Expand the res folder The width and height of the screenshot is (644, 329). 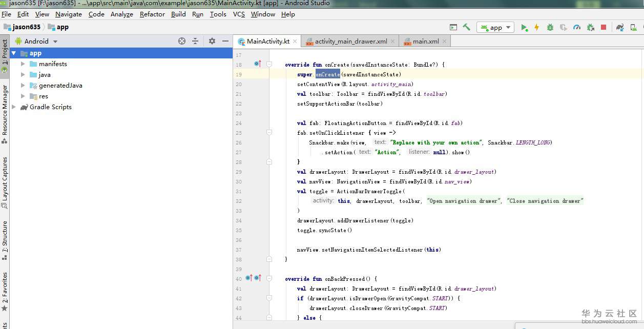23,96
